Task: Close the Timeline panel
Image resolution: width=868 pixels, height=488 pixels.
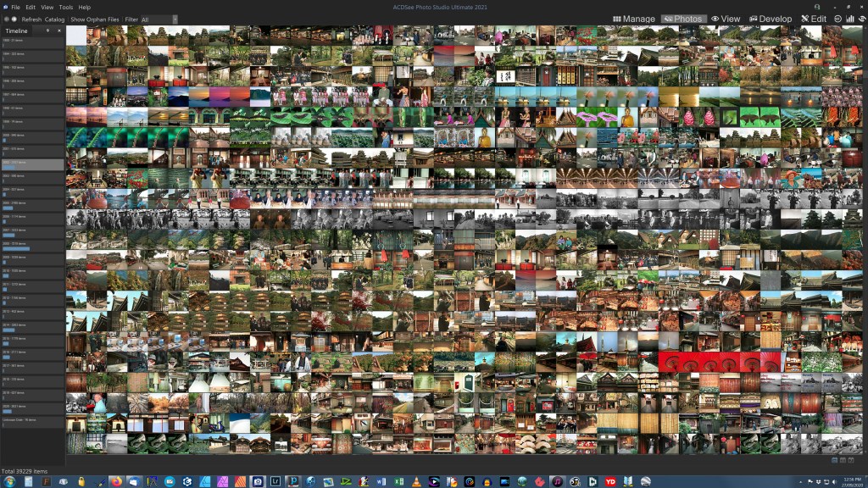Action: (x=61, y=31)
